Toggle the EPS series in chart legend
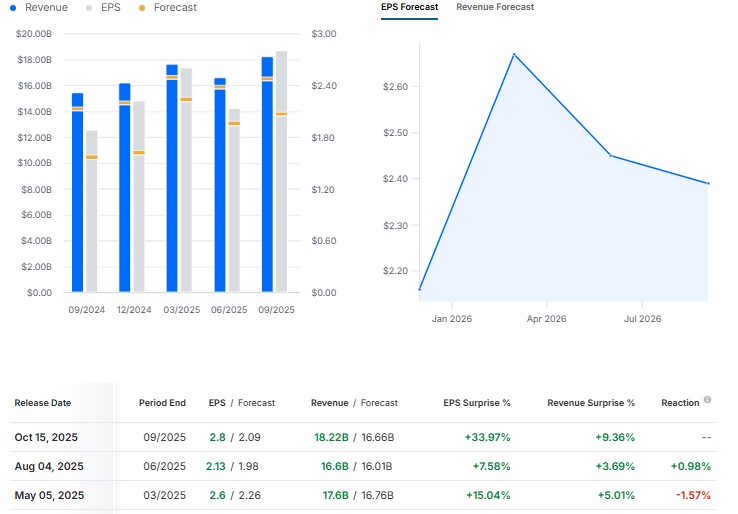The image size is (738, 514). click(104, 8)
